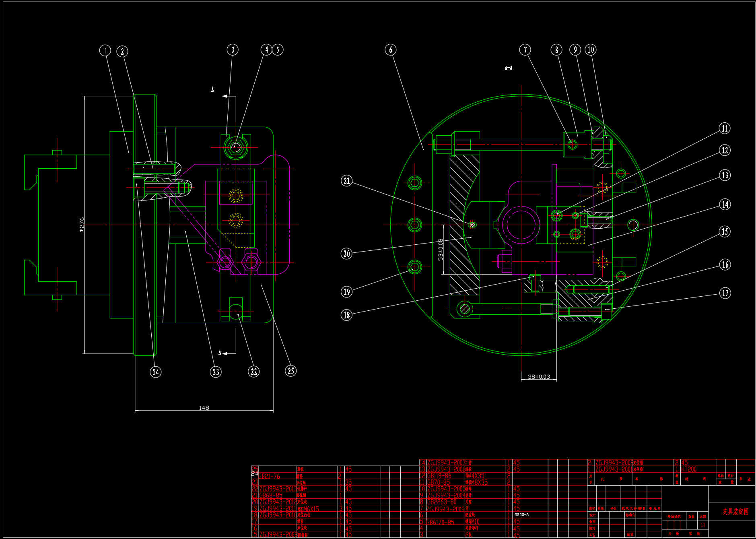Click part balloon number 7
The image size is (756, 539).
tap(525, 50)
